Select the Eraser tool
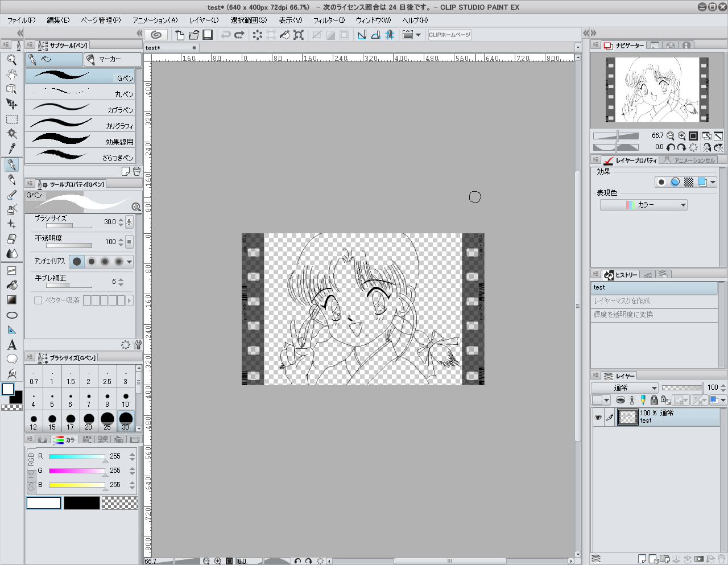Viewport: 728px width, 565px height. coord(11,239)
